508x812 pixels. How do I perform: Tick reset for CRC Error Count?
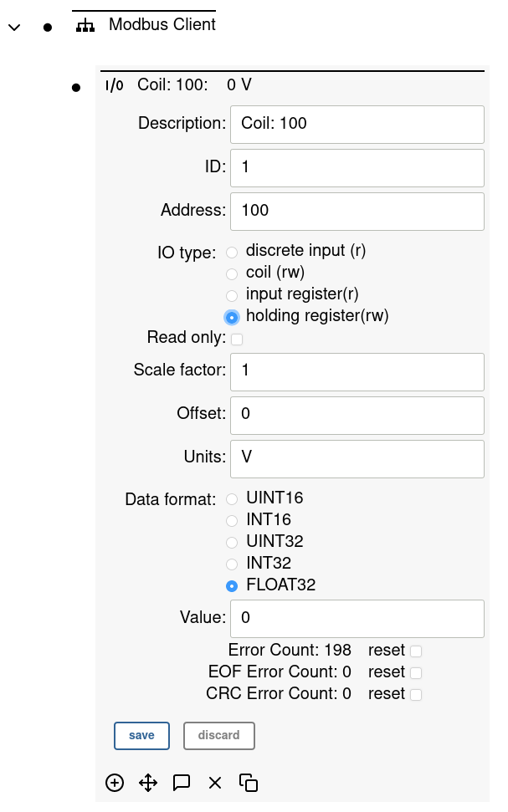point(416,694)
